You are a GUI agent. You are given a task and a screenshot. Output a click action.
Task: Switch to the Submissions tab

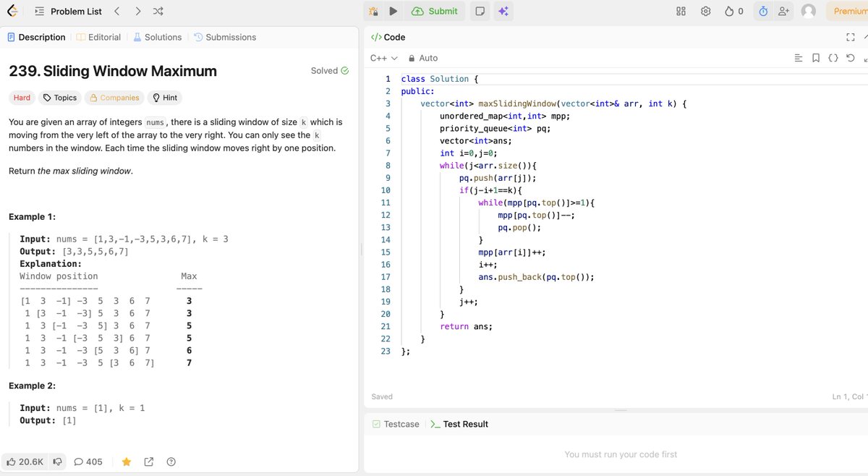point(225,37)
